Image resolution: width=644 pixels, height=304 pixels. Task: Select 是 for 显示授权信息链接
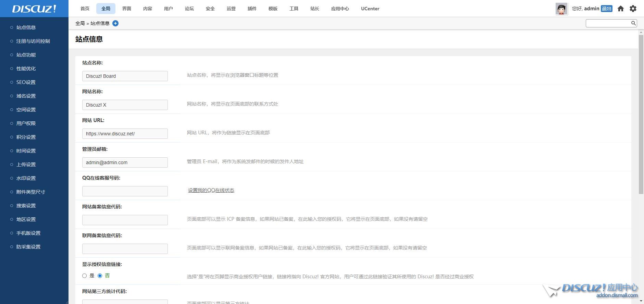coord(85,276)
